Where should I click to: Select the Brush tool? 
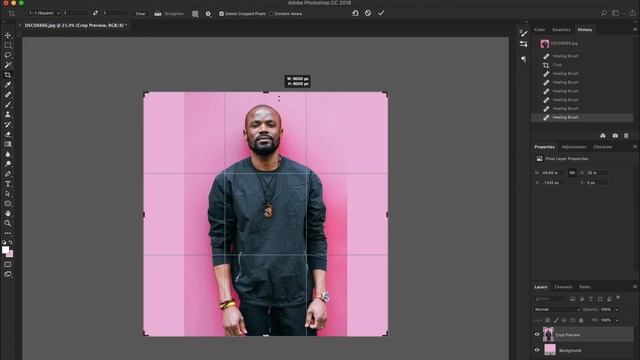pos(8,104)
